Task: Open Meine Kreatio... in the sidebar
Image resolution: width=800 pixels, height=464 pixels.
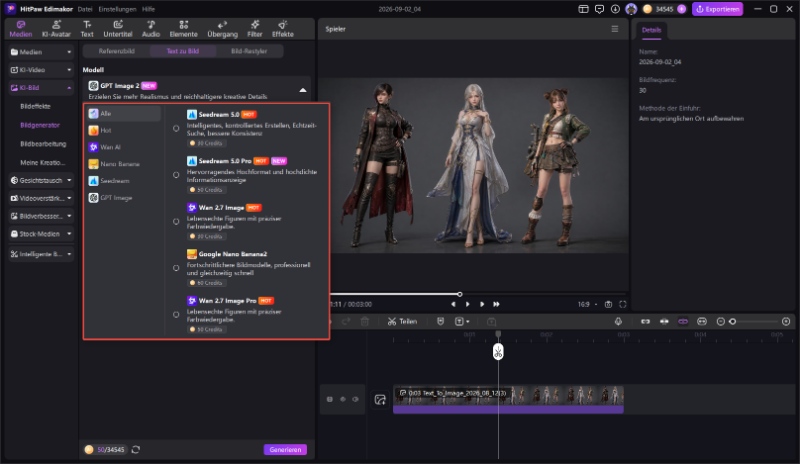Action: coord(42,162)
